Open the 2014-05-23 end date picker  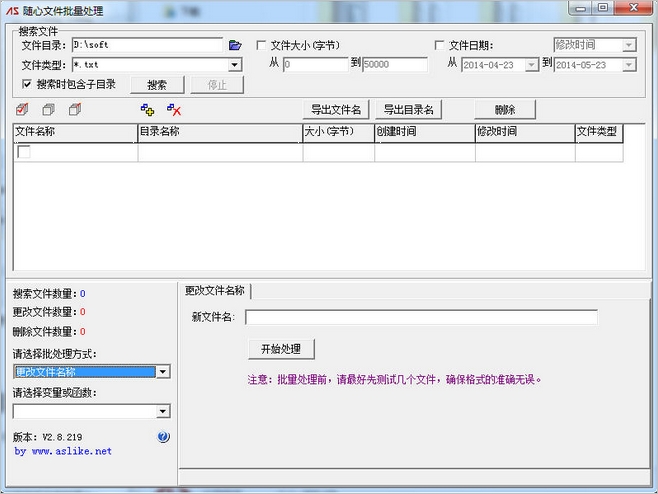[629, 65]
